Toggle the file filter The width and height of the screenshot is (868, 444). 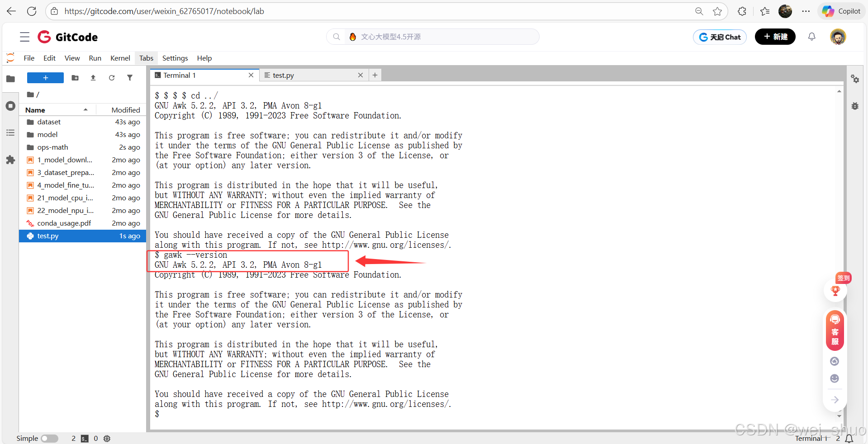pos(130,78)
